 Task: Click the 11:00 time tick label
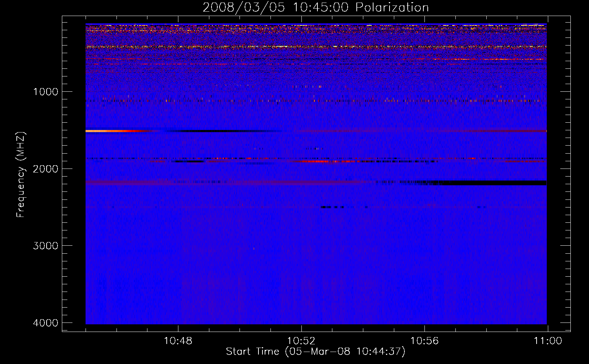[548, 341]
